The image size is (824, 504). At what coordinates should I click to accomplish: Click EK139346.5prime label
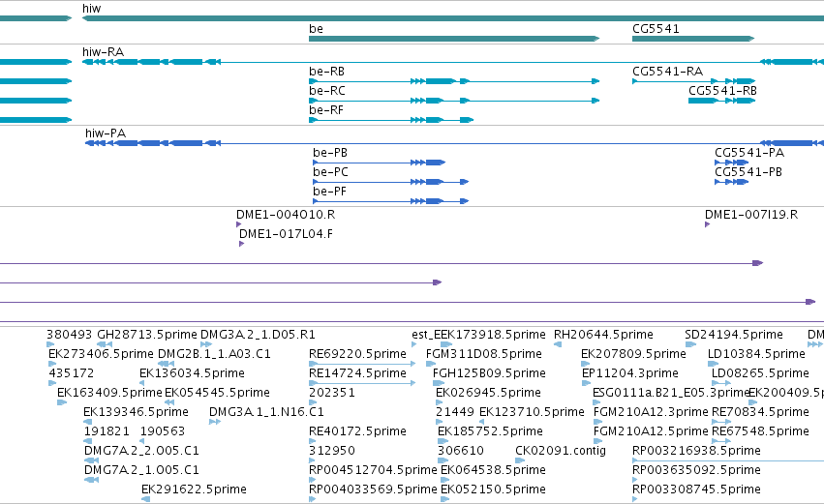pos(136,412)
